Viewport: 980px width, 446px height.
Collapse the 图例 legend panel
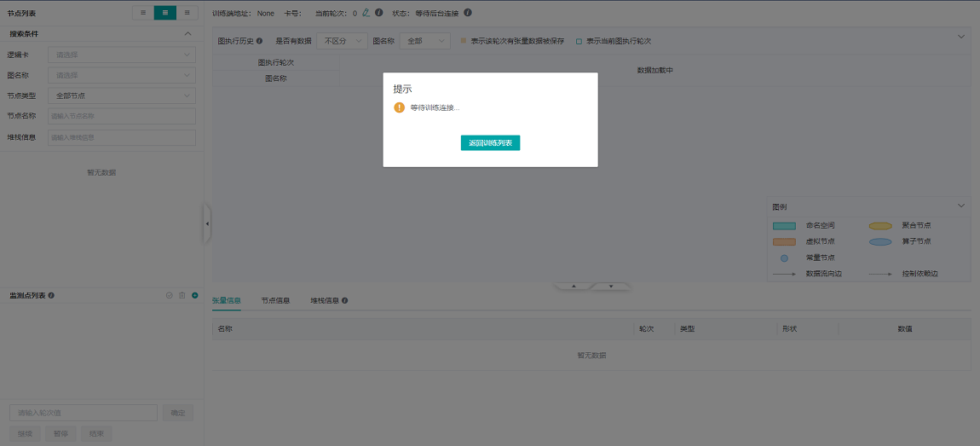click(x=961, y=206)
